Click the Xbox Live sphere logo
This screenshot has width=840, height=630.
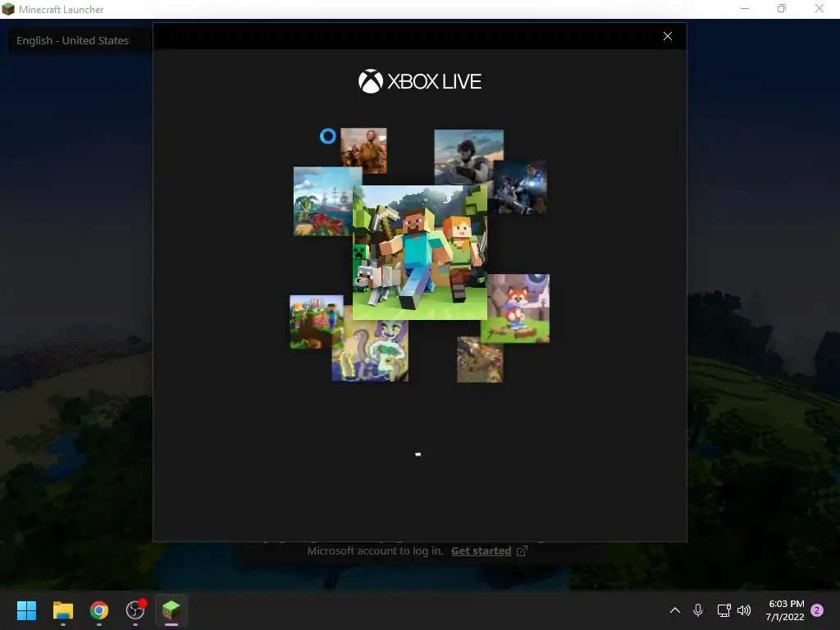click(x=370, y=81)
